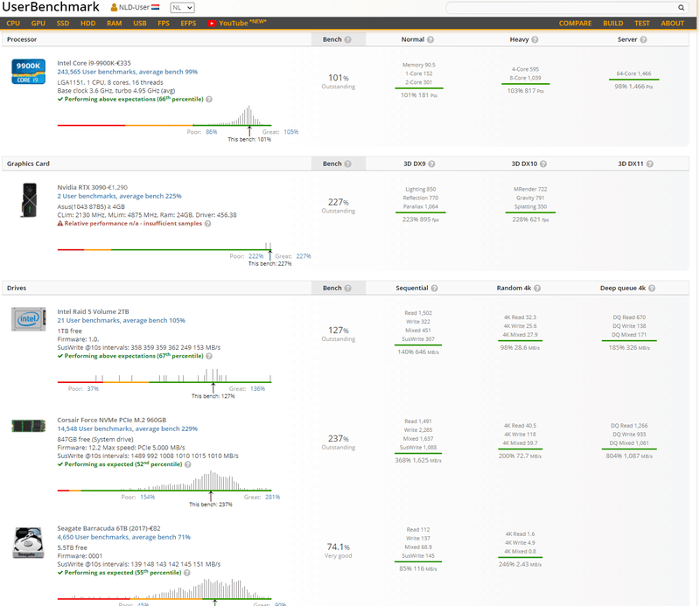Screen dimensions: 700x606
Task: Click help icon beside Seagate 55th percentile note
Action: 187,573
